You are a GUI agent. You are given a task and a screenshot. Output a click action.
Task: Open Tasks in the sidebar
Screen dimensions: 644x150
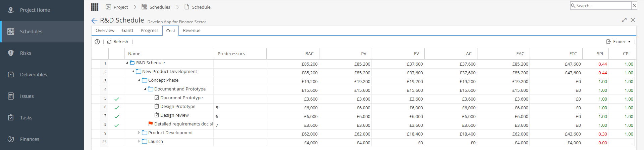pyautogui.click(x=42, y=118)
